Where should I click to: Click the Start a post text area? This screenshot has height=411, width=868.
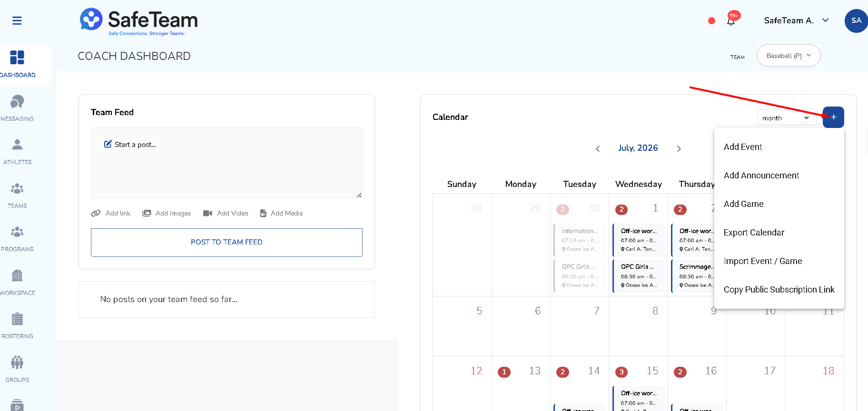tap(227, 163)
